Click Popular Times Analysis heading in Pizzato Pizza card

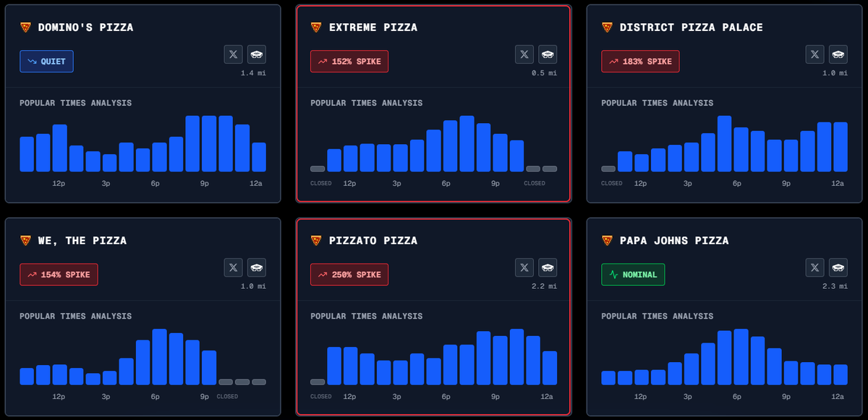[x=367, y=316]
